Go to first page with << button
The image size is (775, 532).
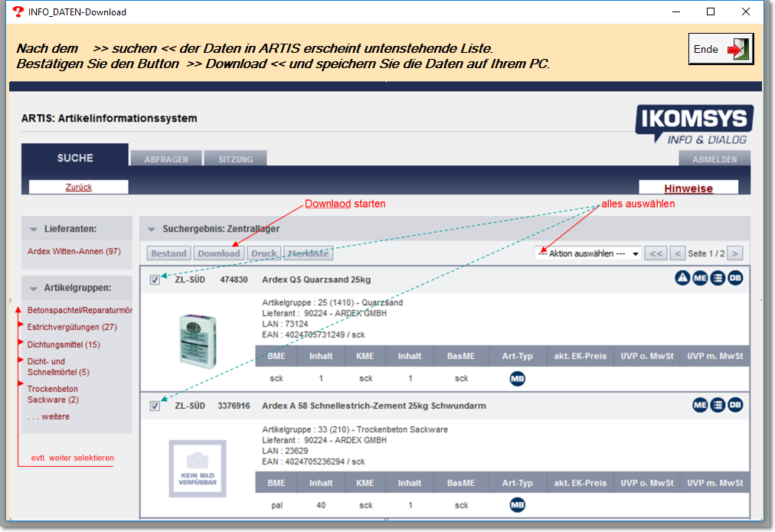656,253
